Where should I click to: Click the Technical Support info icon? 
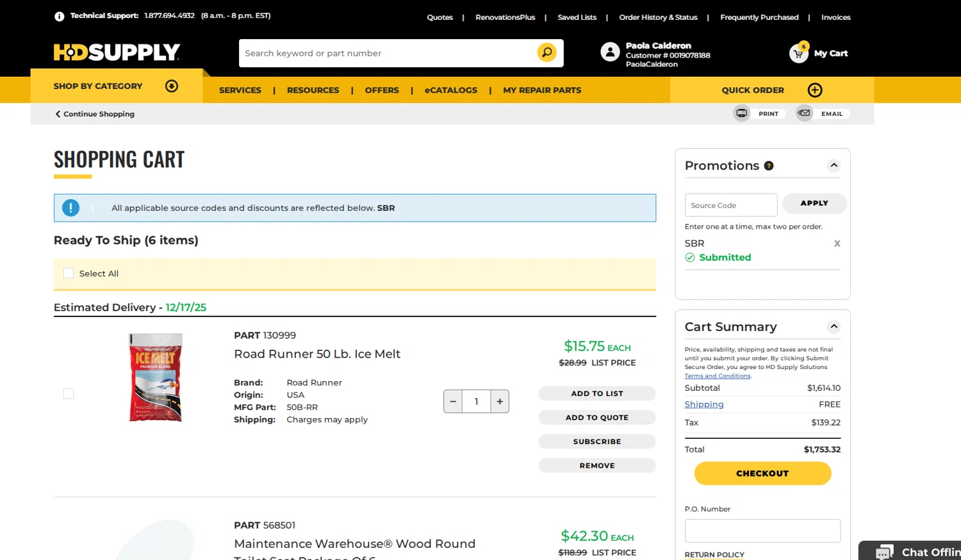[59, 17]
